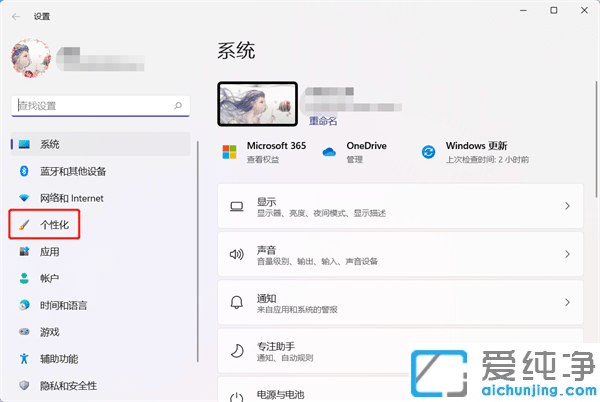
Task: Click the Windows 更新 sync icon
Action: (428, 152)
